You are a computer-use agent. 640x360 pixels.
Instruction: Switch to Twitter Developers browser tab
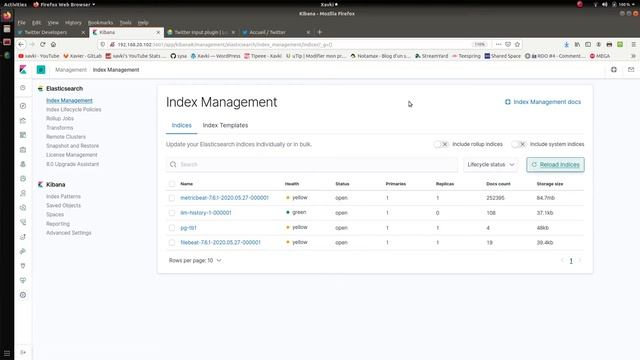[51, 32]
